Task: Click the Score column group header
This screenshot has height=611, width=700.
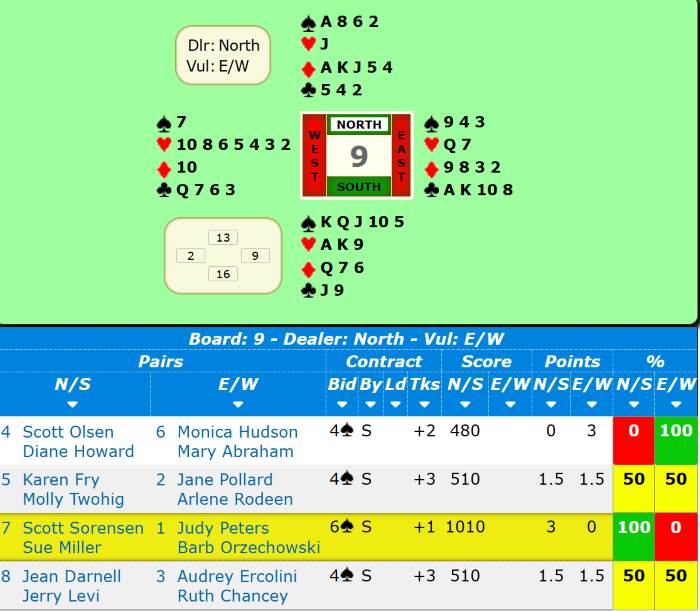Action: (x=486, y=361)
